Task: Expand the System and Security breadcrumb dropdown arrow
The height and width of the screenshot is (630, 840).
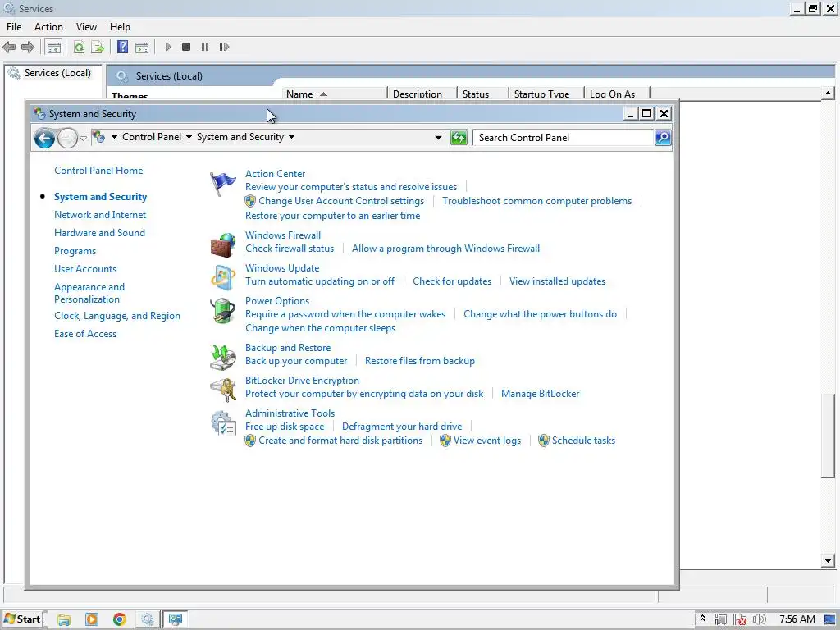Action: pos(291,137)
